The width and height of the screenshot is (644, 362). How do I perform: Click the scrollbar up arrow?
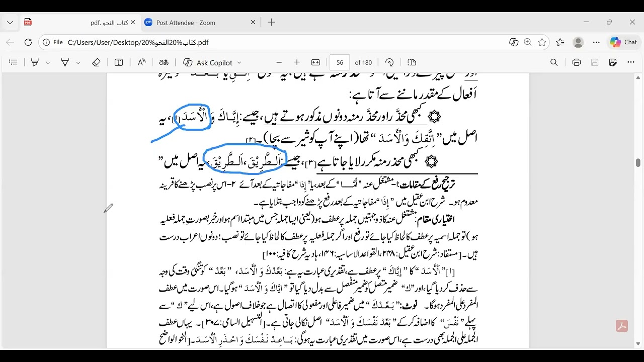tap(638, 78)
